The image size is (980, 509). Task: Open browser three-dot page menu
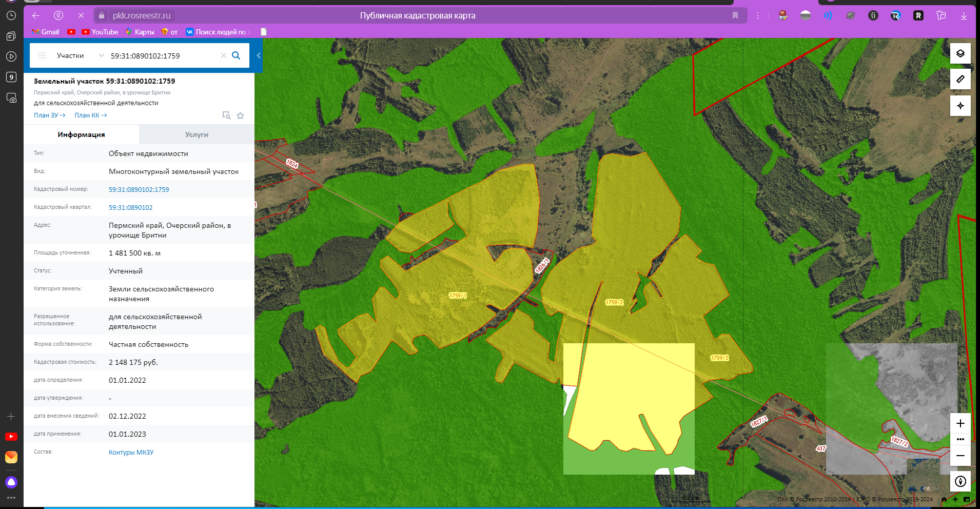[x=758, y=15]
